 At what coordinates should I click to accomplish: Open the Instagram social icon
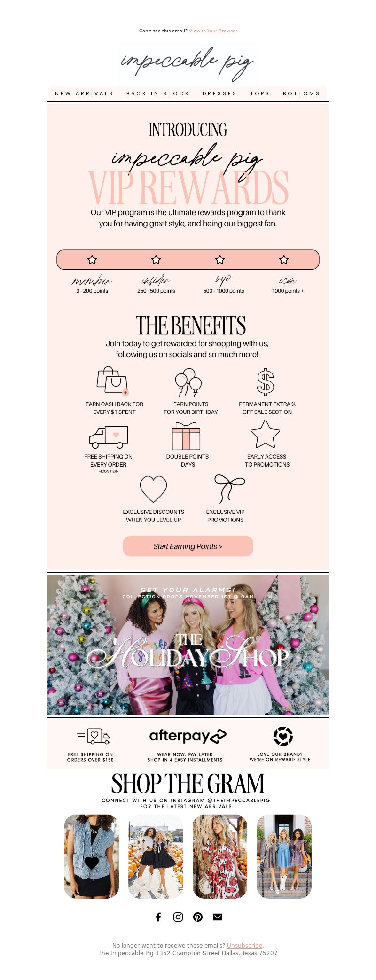point(178,917)
